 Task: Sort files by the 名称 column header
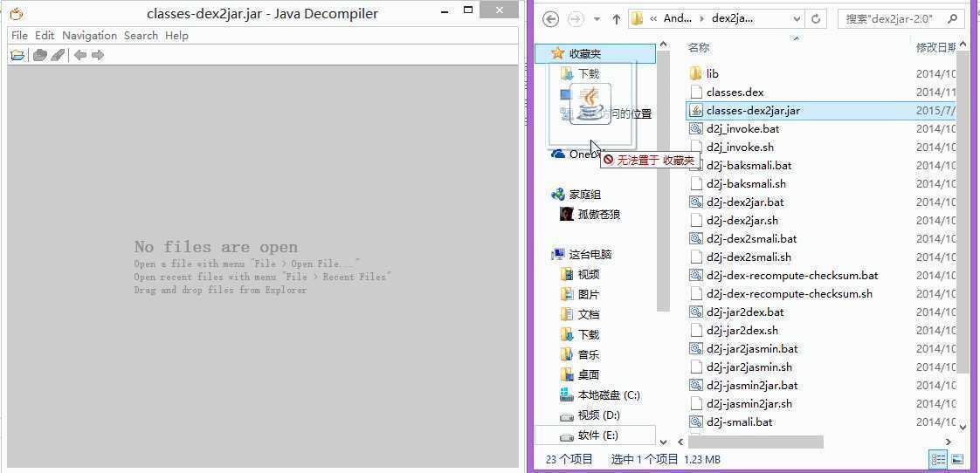point(699,47)
